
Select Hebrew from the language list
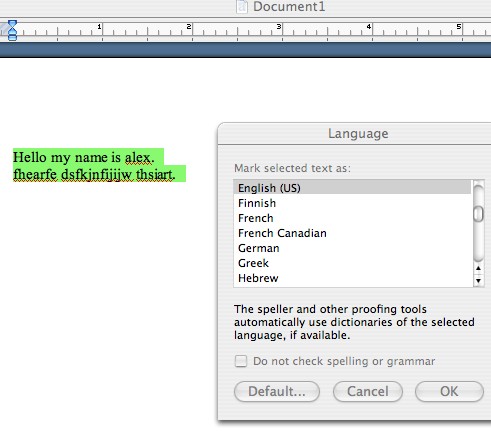tap(352, 278)
